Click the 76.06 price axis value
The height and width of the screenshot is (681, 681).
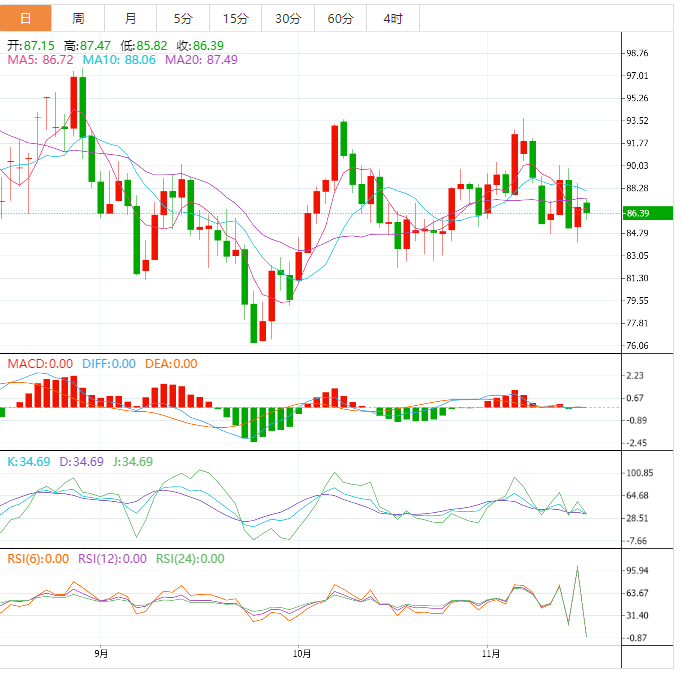pos(637,346)
